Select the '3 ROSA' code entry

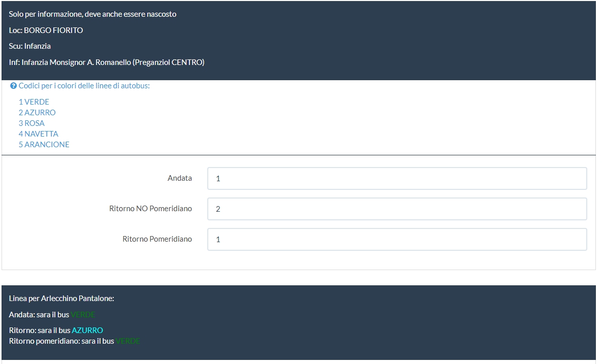(31, 123)
